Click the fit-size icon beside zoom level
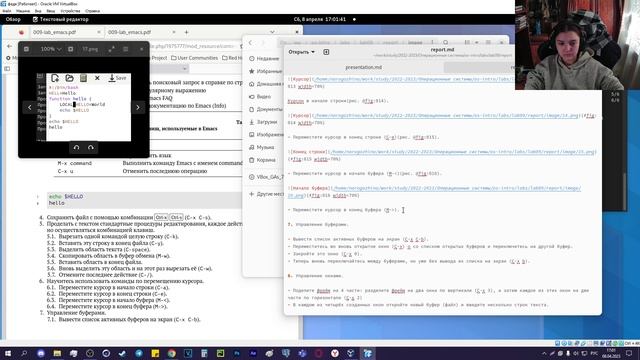The width and height of the screenshot is (640, 360). point(71,49)
